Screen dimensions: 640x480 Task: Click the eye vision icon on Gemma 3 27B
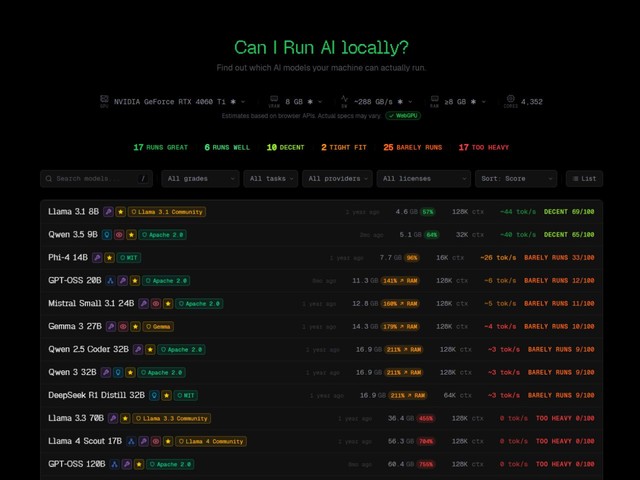[x=123, y=327]
